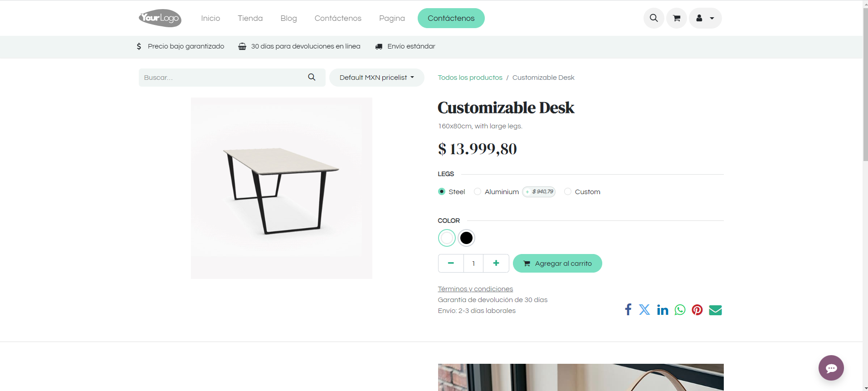Screen dimensions: 868x391
Task: Share product via WhatsApp
Action: pyautogui.click(x=680, y=310)
